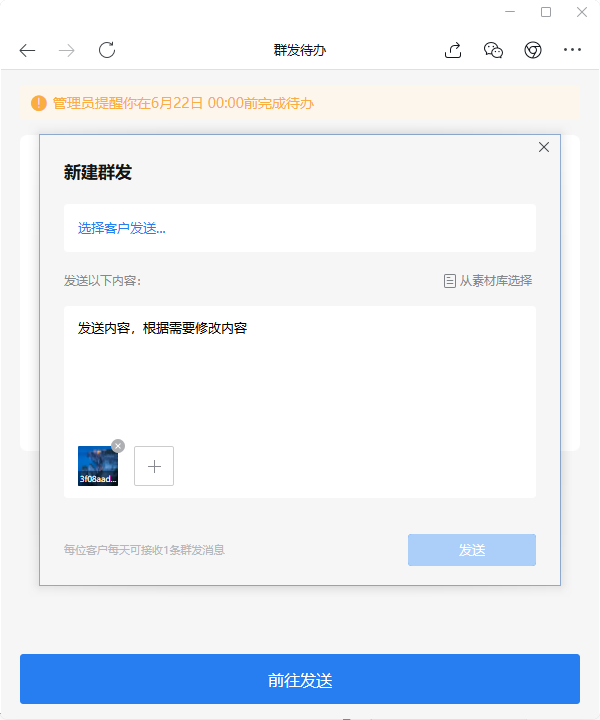Close the 新建群发 dialog
Viewport: 600px width, 720px height.
tap(544, 147)
